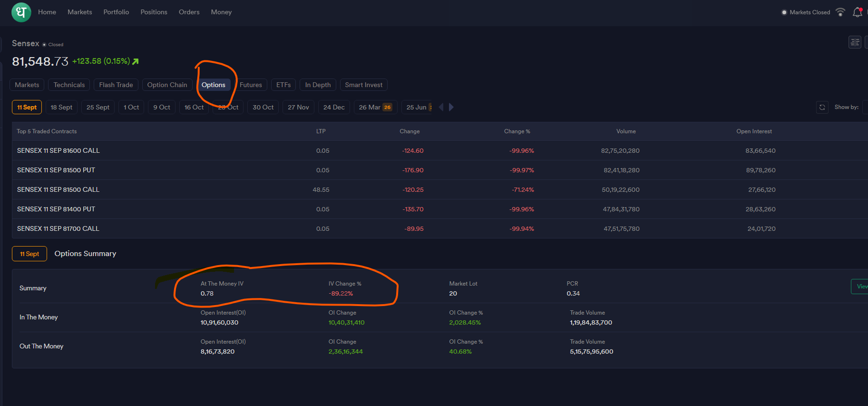Open the In Depth tab
Image resolution: width=868 pixels, height=406 pixels.
tap(318, 85)
